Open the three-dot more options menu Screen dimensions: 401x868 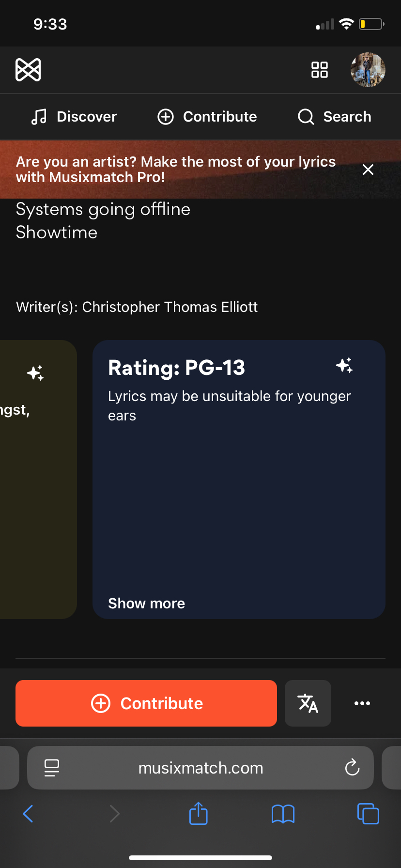point(362,703)
